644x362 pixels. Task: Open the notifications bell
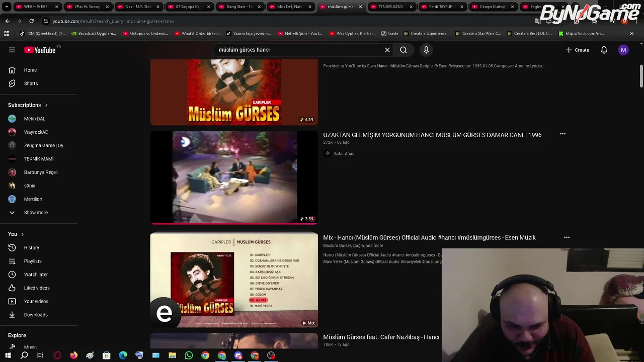(x=604, y=50)
